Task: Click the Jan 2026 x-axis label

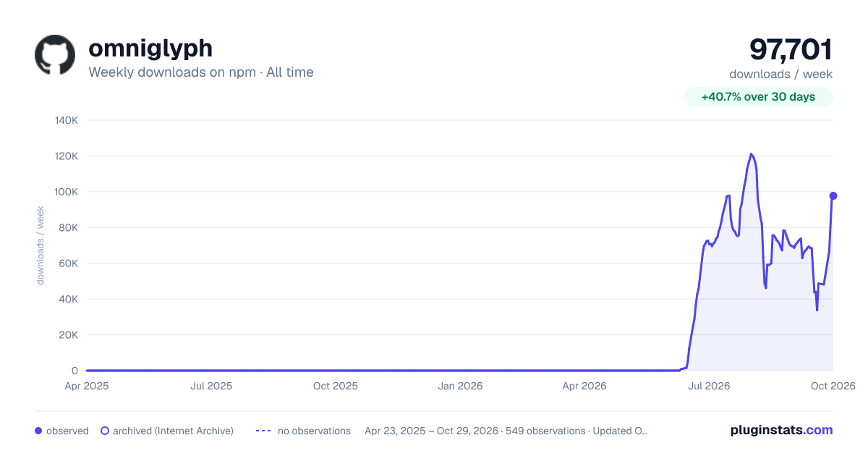Action: pos(461,386)
